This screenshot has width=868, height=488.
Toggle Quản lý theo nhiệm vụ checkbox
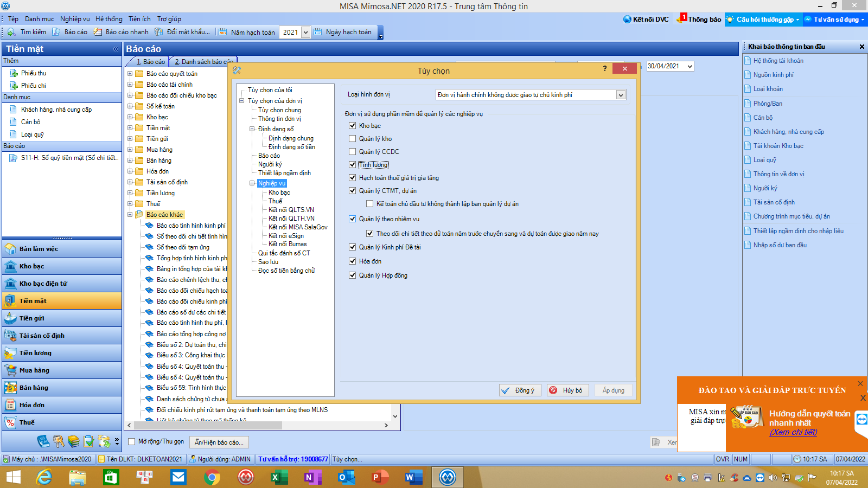[353, 219]
